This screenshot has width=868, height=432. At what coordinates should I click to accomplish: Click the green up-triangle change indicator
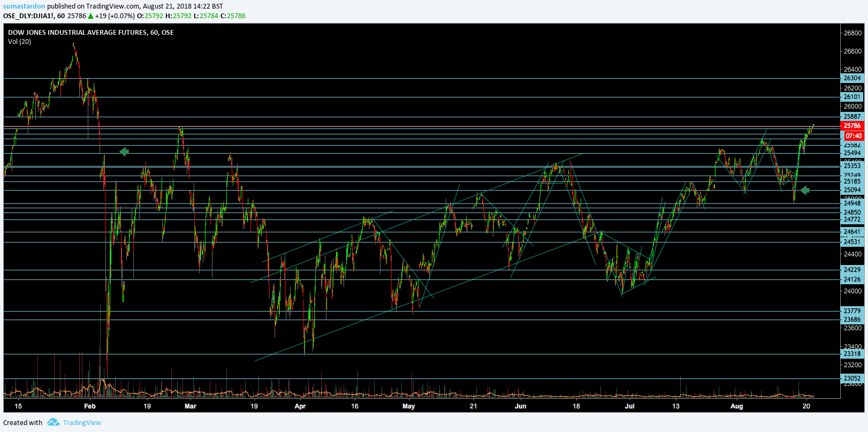tap(90, 16)
